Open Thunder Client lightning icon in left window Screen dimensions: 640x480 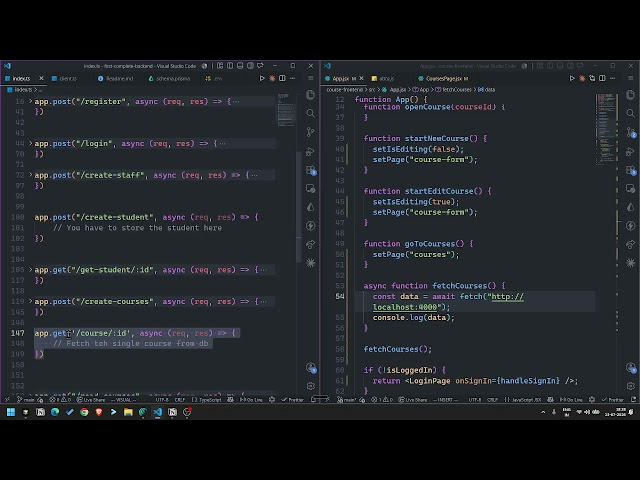(311, 226)
